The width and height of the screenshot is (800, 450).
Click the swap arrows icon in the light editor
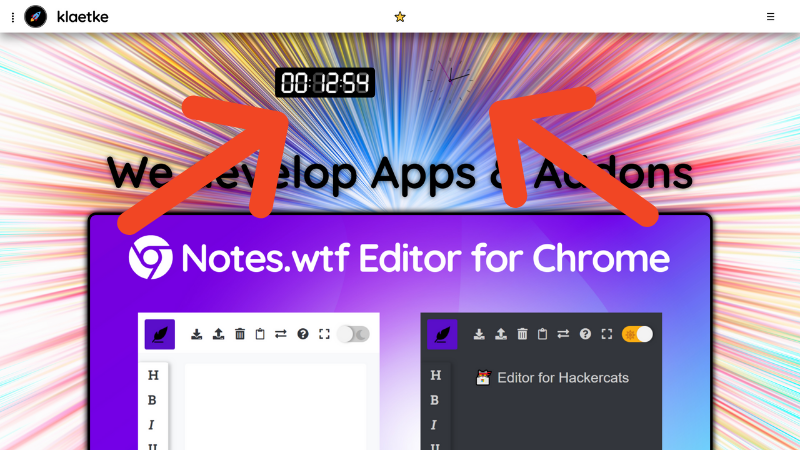pos(281,334)
